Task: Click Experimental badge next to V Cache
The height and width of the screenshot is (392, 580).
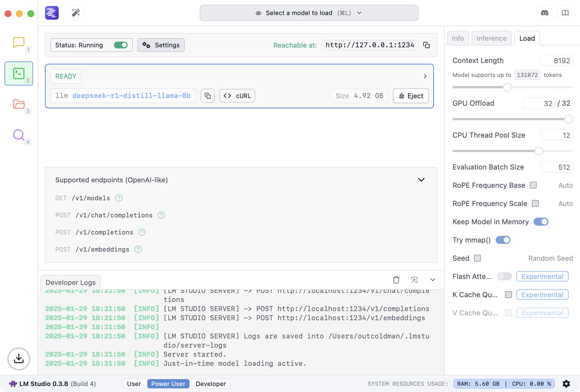Action: [542, 313]
